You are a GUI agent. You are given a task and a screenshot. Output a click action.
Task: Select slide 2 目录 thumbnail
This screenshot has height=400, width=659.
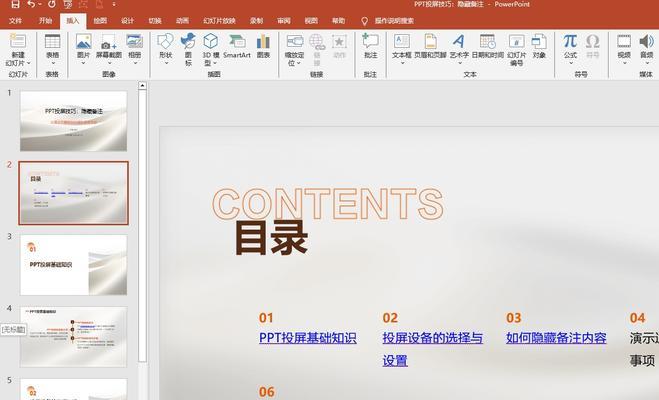pos(74,193)
